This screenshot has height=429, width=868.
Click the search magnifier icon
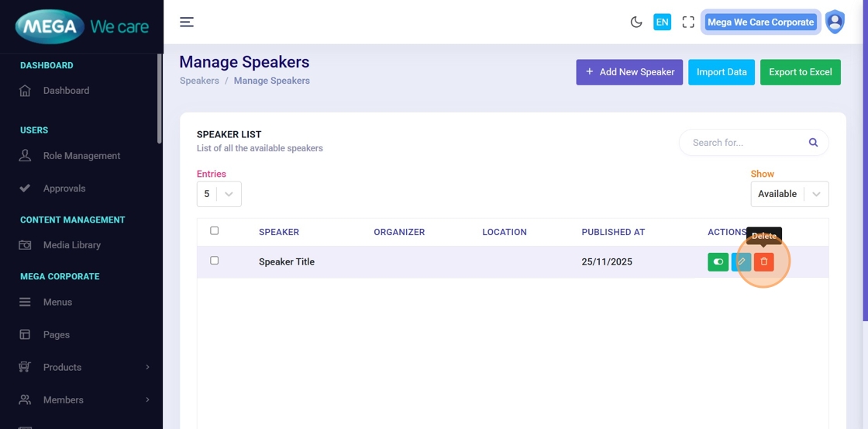pos(813,143)
